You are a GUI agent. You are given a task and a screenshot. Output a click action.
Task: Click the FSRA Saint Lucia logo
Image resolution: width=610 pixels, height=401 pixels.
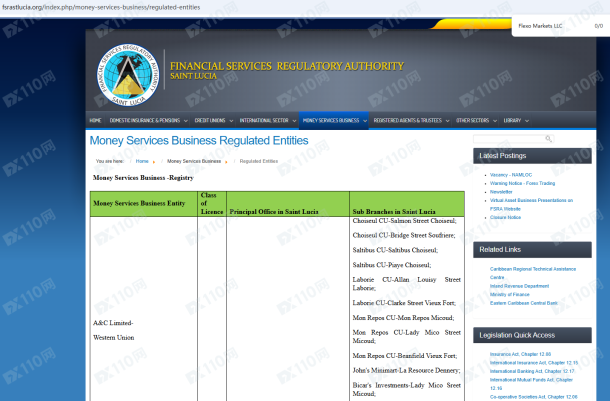[x=126, y=74]
